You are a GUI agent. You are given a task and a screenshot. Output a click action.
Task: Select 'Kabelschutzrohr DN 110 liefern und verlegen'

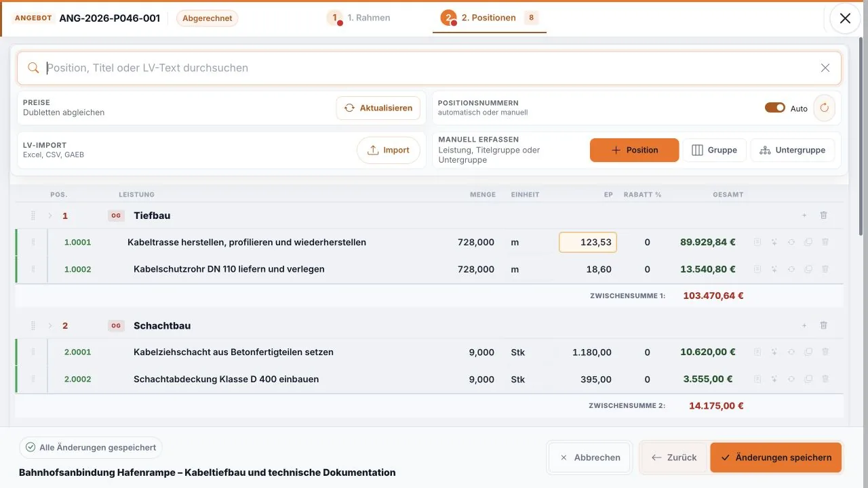coord(229,269)
